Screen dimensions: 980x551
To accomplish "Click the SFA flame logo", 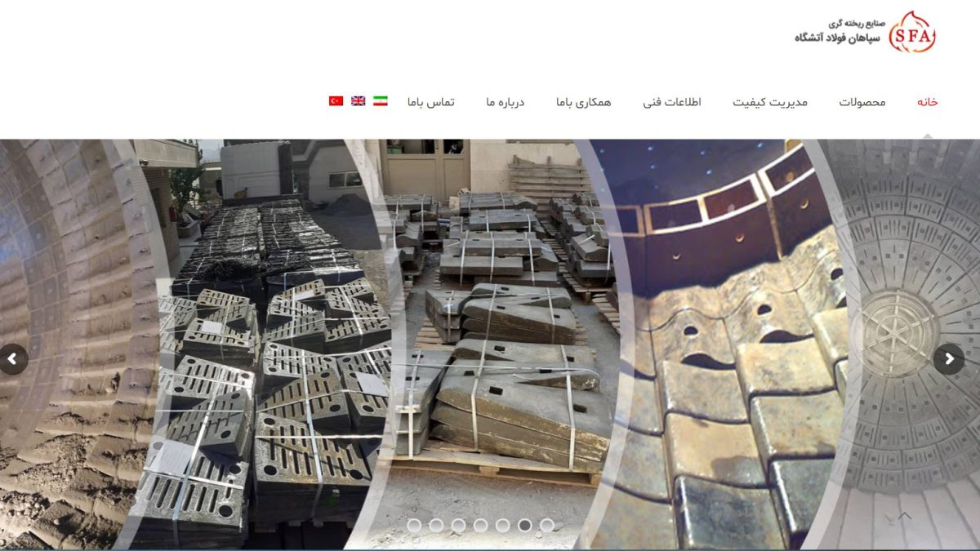I will 912,32.
